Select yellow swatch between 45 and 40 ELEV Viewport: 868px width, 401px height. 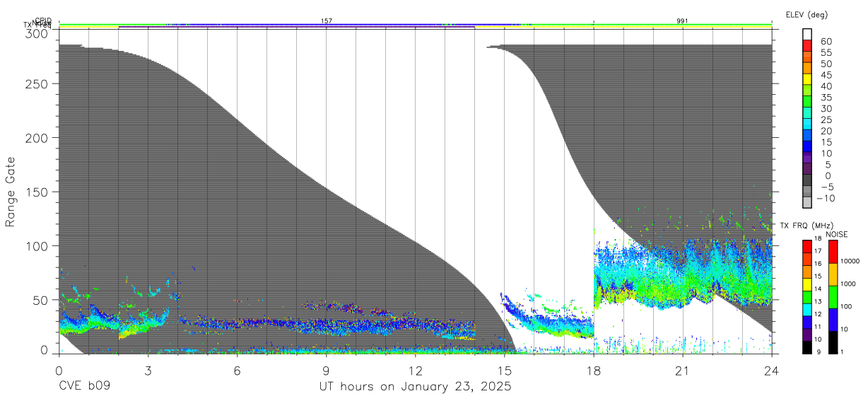808,79
